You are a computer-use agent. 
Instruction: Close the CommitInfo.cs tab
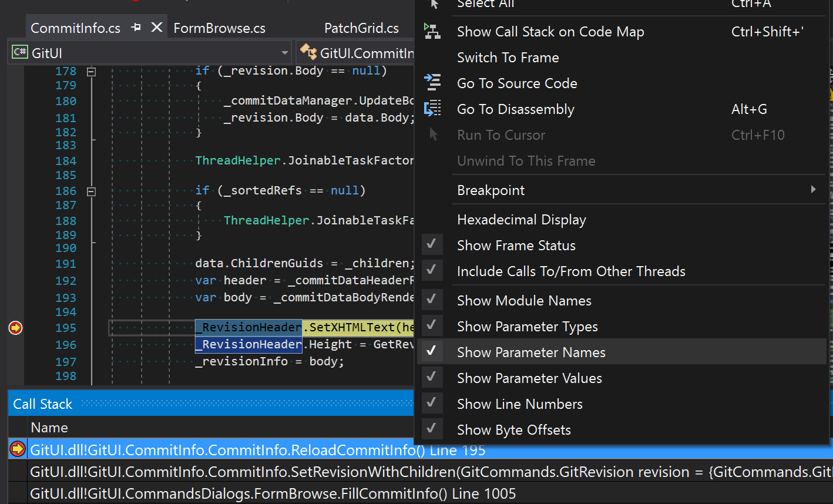156,26
